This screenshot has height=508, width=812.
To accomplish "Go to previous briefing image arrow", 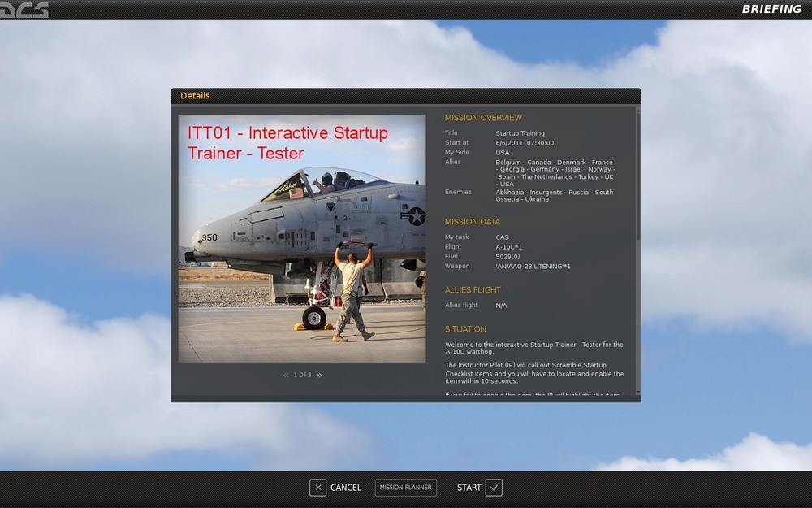I will click(286, 375).
